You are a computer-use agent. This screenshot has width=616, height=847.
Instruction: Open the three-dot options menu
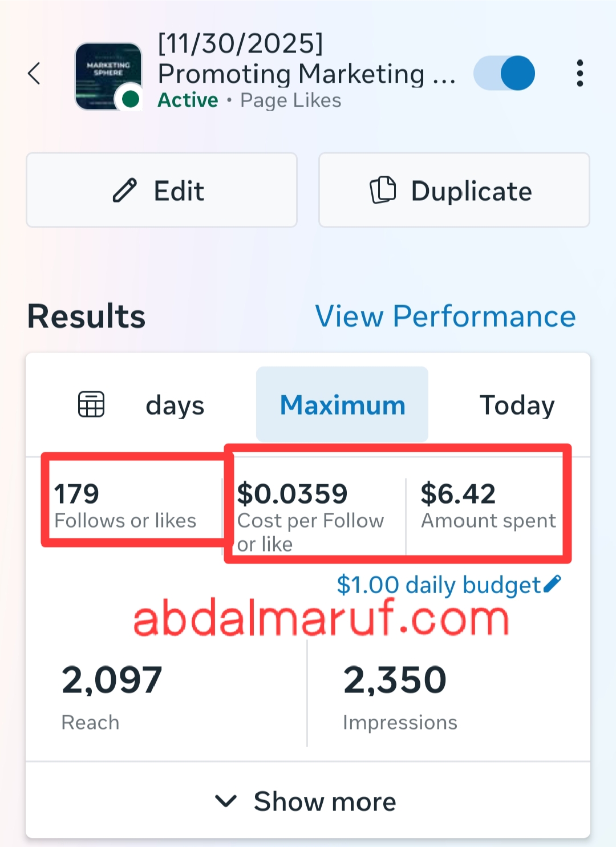coord(579,74)
